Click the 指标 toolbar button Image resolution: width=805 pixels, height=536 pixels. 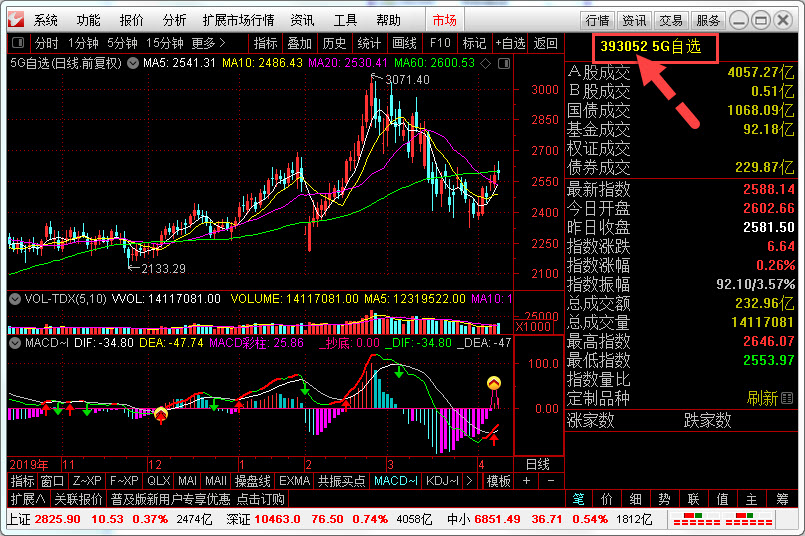[x=265, y=43]
